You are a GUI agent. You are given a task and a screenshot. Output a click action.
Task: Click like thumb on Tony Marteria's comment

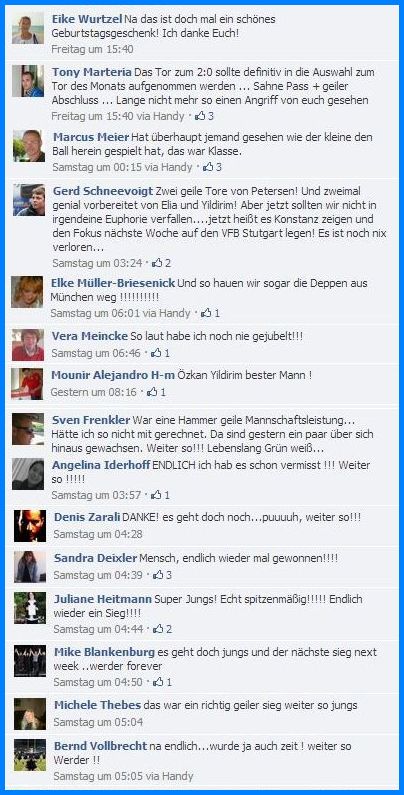click(200, 116)
